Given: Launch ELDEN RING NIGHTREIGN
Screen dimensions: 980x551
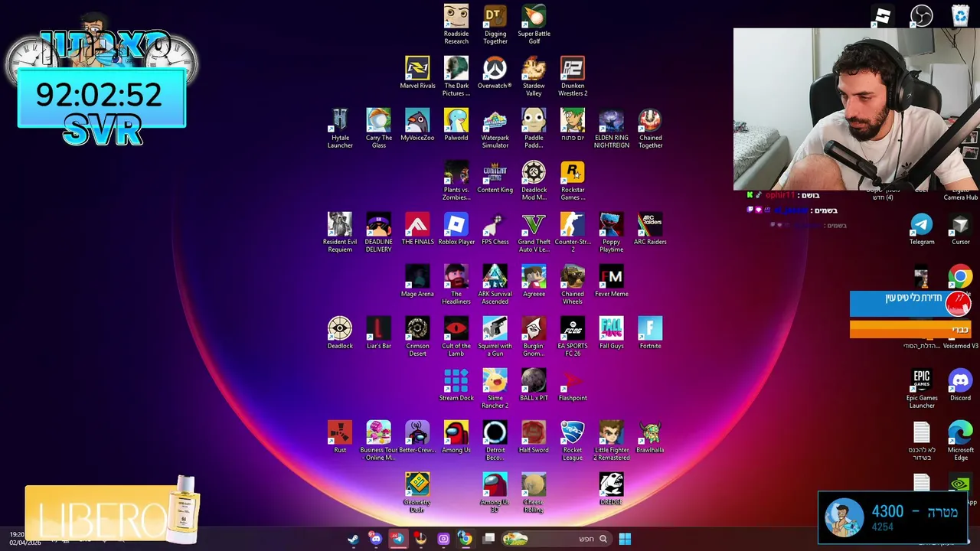Looking at the screenshot, I should [x=611, y=129].
